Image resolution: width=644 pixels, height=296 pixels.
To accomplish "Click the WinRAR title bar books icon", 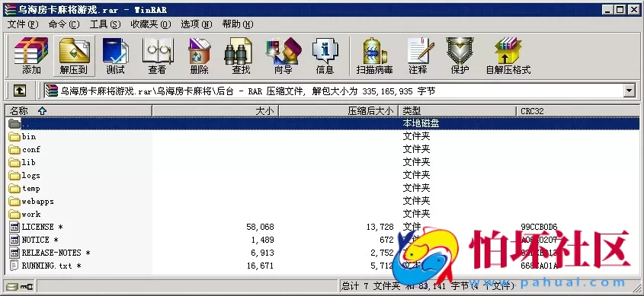I will point(9,9).
